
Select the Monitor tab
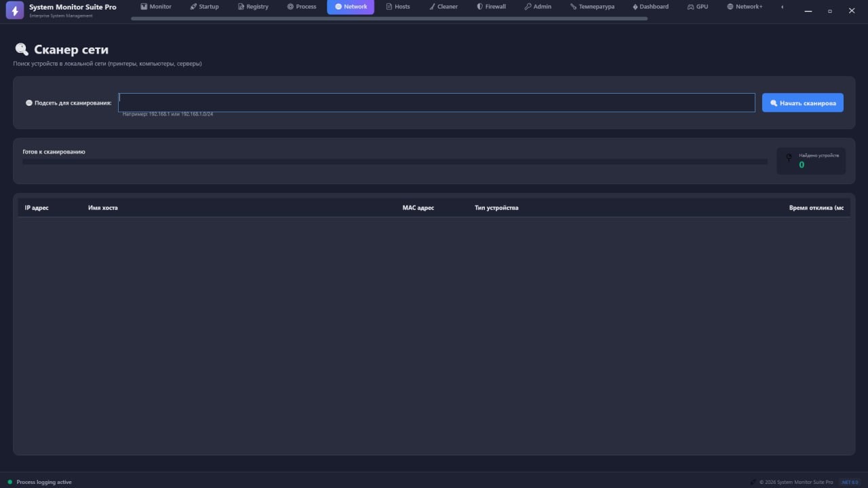pyautogui.click(x=155, y=6)
